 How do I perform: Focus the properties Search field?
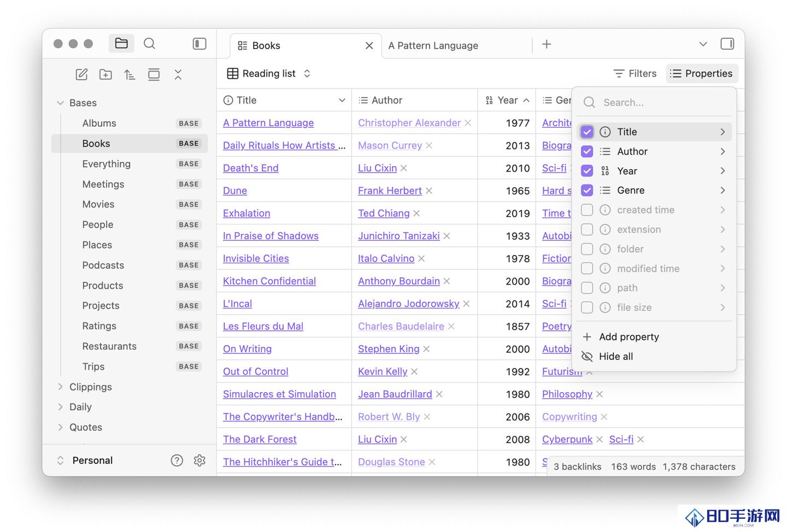point(654,102)
